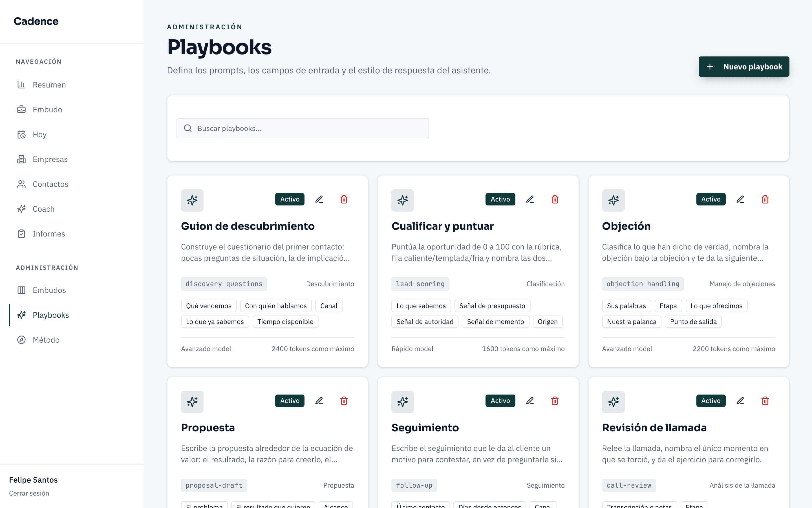Create a new playbook with Nuevo playbook
Image resolution: width=812 pixels, height=508 pixels.
(x=744, y=67)
